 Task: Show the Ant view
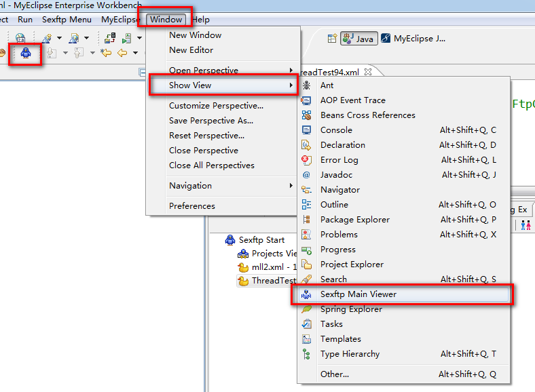pos(404,85)
